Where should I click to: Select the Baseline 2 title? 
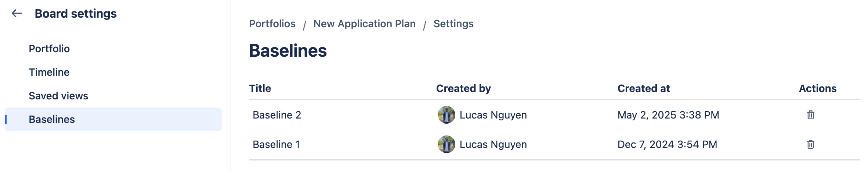pos(277,115)
